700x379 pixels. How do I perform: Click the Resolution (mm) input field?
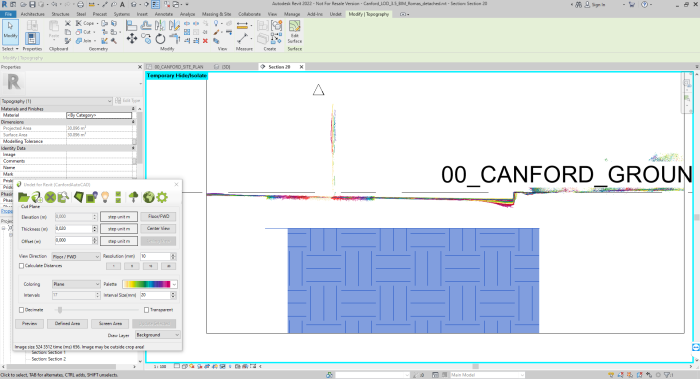155,256
